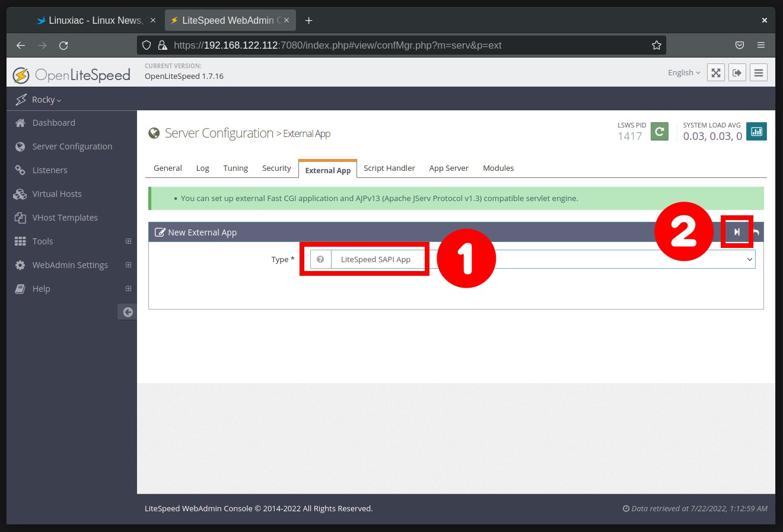Click the Virtual Hosts cubes icon
Viewport: 783px width, 532px height.
click(20, 194)
